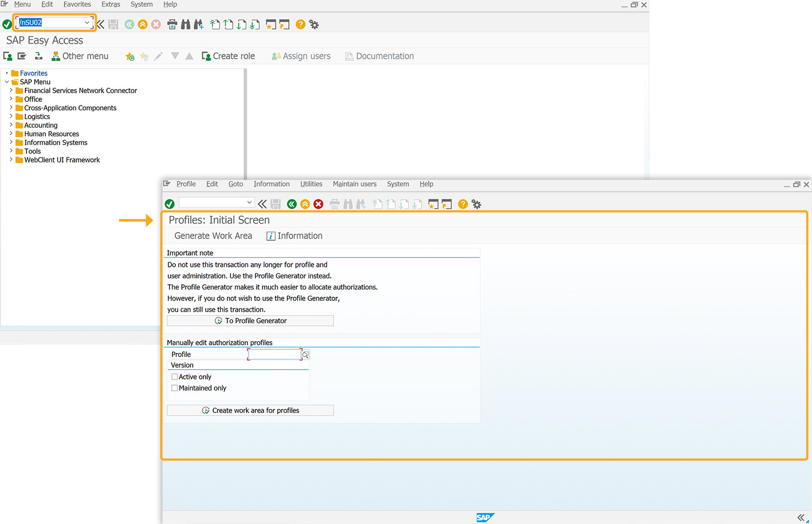This screenshot has height=524, width=812.
Task: Open Goto menu in Profiles window
Action: coord(235,184)
